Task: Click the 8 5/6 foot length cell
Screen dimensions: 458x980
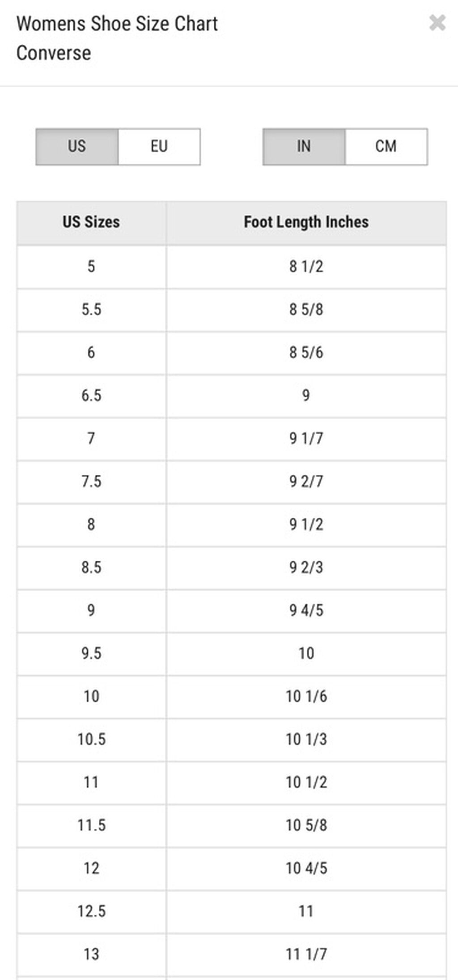Action: coord(306,353)
